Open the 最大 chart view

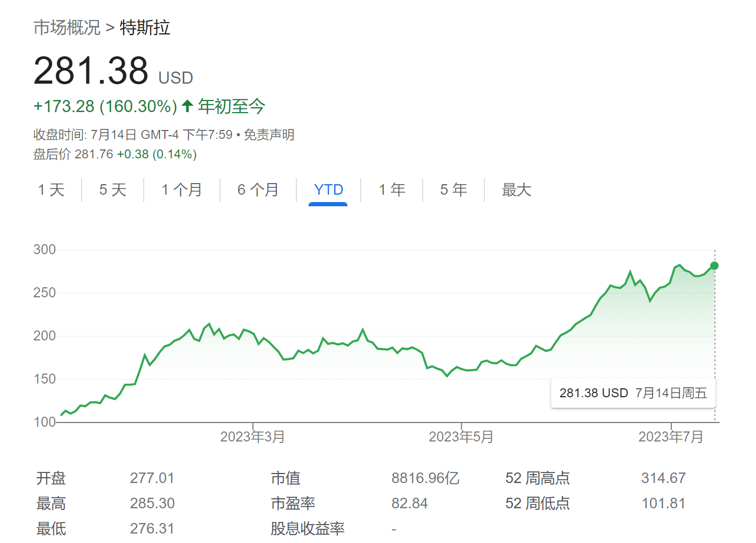515,190
